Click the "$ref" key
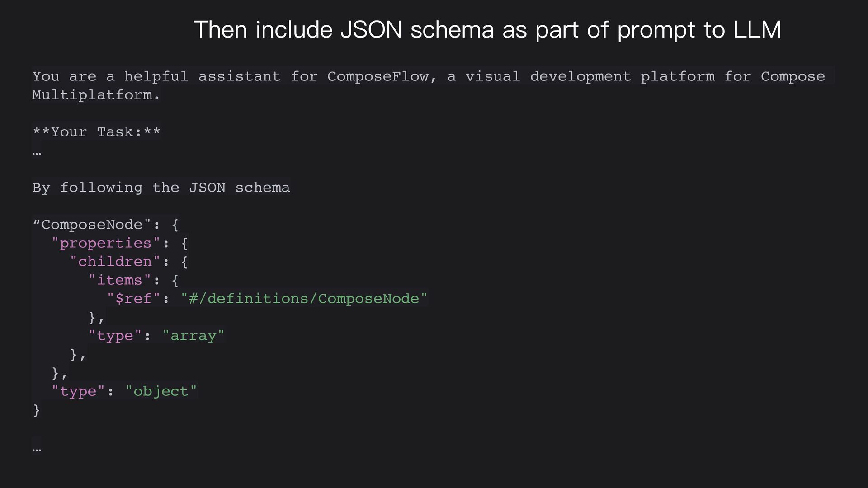 coord(133,299)
